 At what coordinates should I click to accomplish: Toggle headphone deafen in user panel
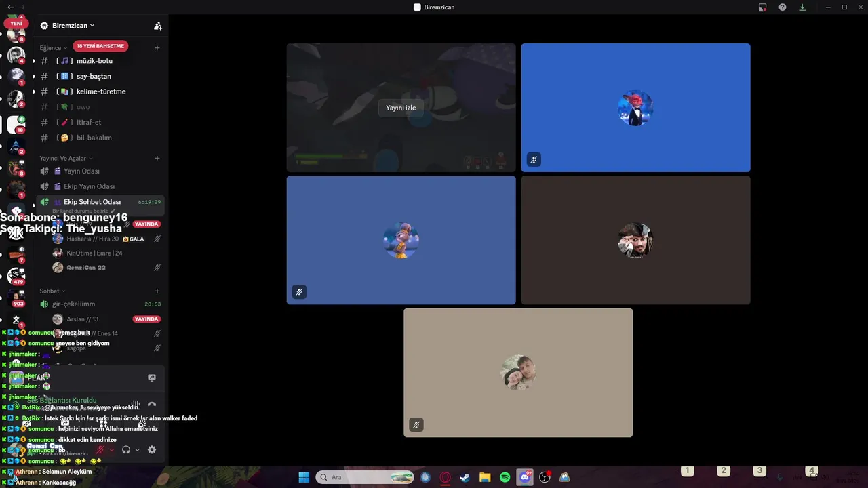pyautogui.click(x=126, y=449)
